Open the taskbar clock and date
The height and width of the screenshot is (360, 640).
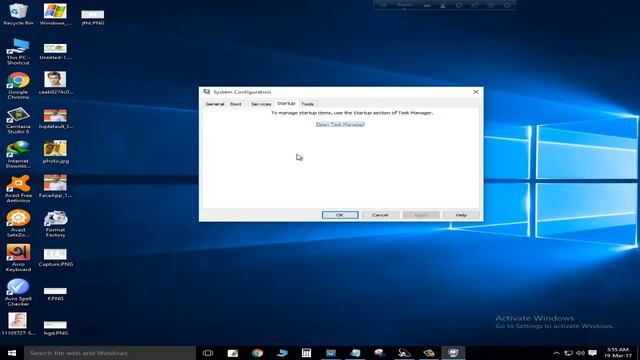[x=618, y=353]
